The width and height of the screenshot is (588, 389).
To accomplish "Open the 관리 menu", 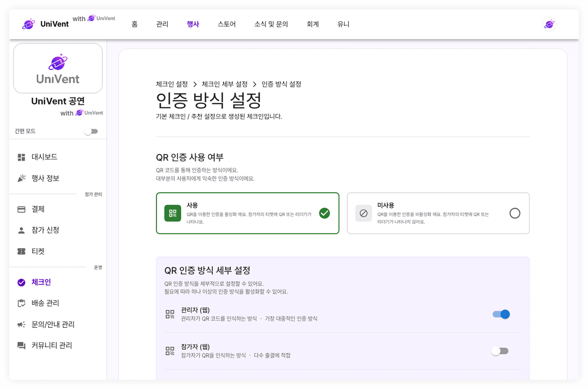I will 162,24.
